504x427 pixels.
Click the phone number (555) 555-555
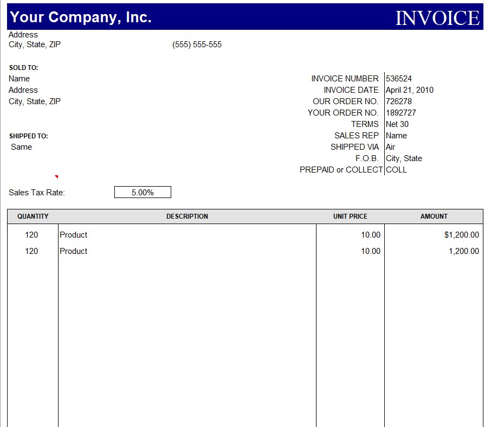[197, 44]
